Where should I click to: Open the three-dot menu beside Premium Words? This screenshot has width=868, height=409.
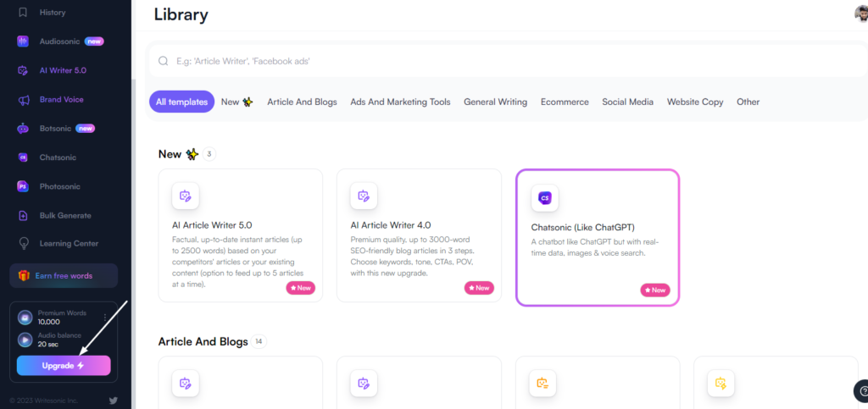click(105, 318)
